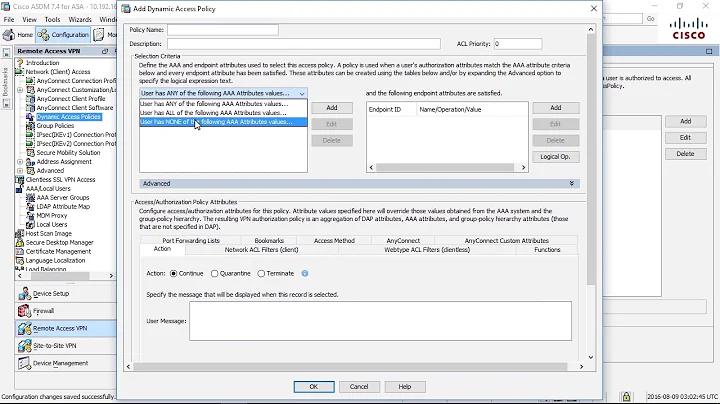Viewport: 720px width, 404px height.
Task: Click the AnyConnect Client Software icon
Action: point(30,108)
